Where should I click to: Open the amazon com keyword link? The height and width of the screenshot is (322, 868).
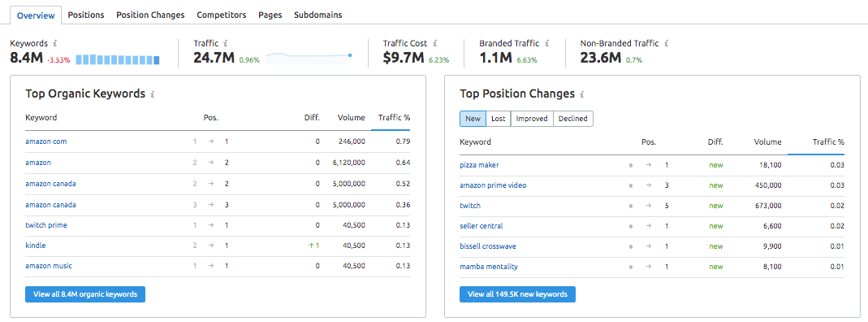tap(46, 141)
